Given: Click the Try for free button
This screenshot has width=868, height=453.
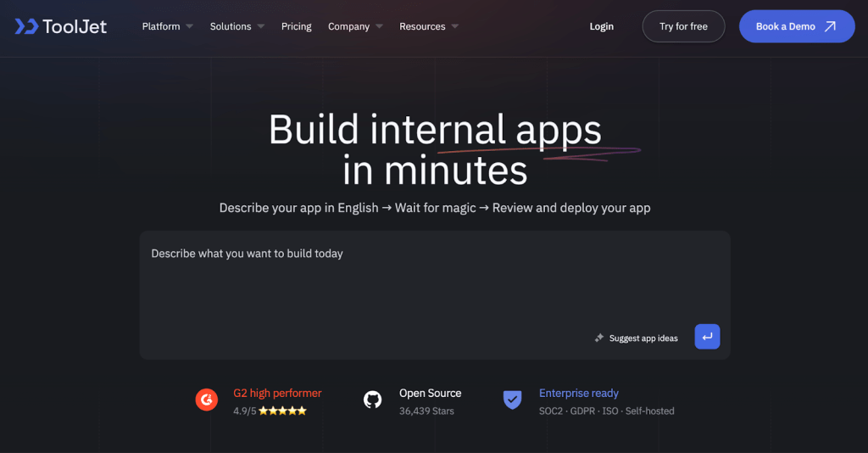Looking at the screenshot, I should [684, 26].
